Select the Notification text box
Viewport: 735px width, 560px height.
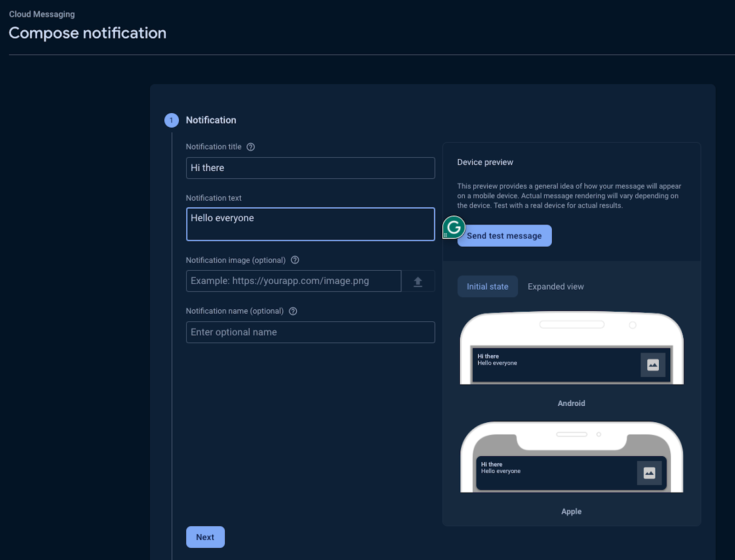(311, 224)
